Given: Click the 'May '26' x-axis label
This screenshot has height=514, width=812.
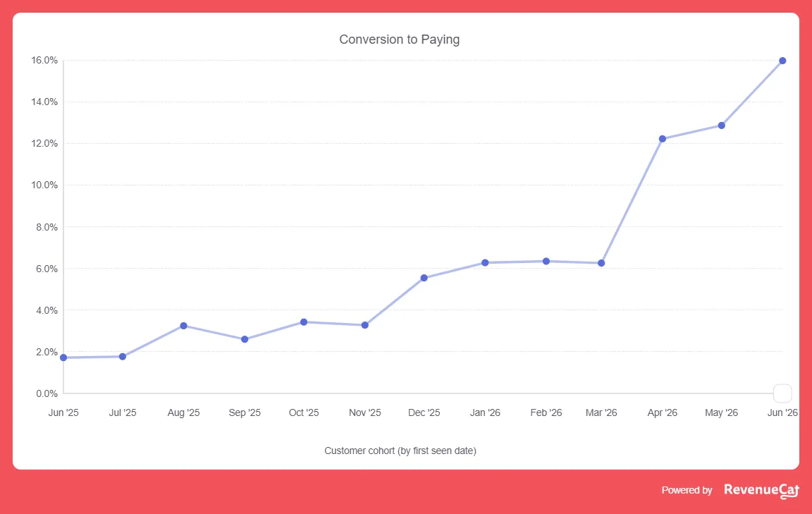Looking at the screenshot, I should pyautogui.click(x=721, y=413).
